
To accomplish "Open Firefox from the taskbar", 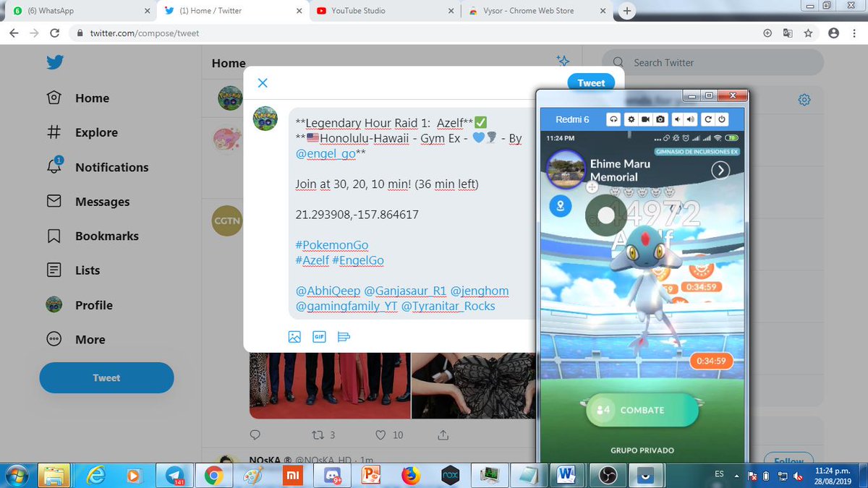I will pos(411,475).
